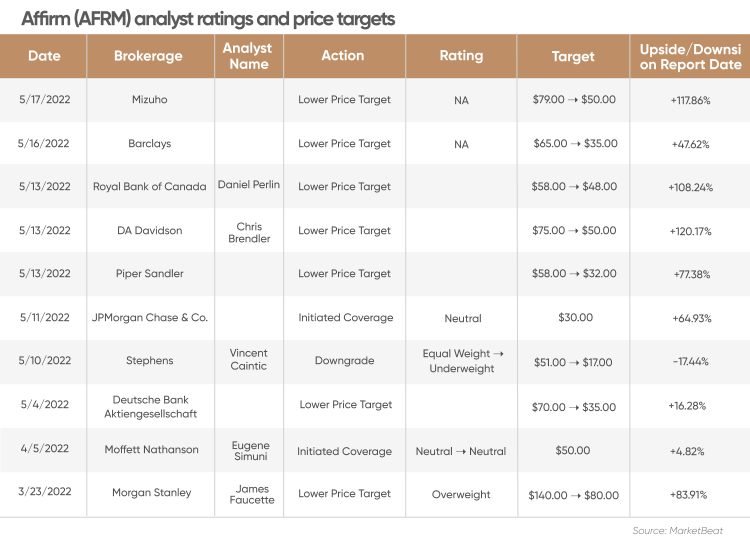Click Deutsche Bank Aktiengesellschaft cell
This screenshot has width=750, height=549.
point(151,406)
